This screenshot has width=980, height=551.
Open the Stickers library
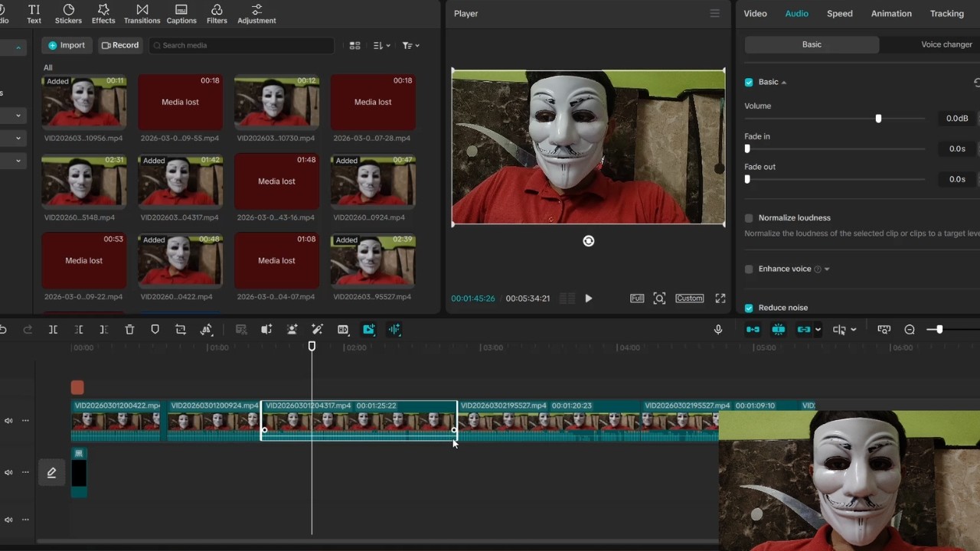click(68, 14)
